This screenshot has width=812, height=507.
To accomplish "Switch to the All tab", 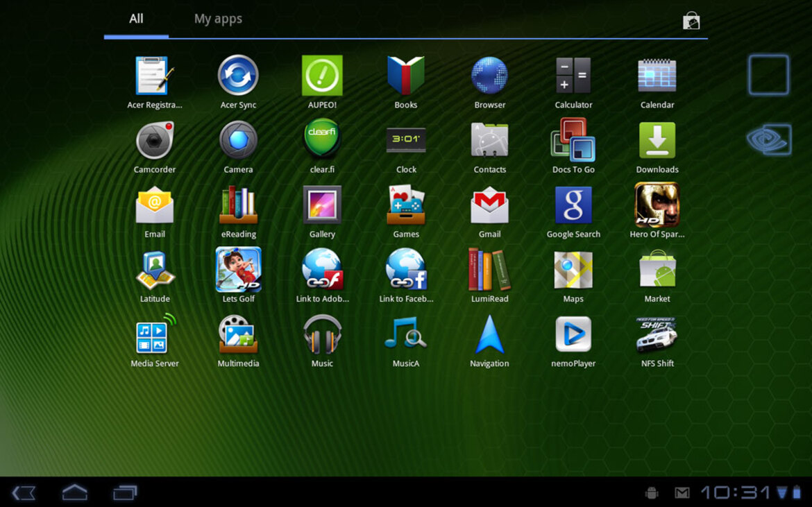I will coord(136,19).
